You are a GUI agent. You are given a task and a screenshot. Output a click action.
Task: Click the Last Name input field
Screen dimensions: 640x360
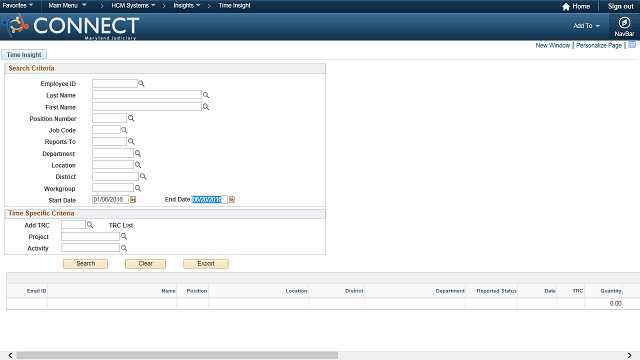coord(147,95)
